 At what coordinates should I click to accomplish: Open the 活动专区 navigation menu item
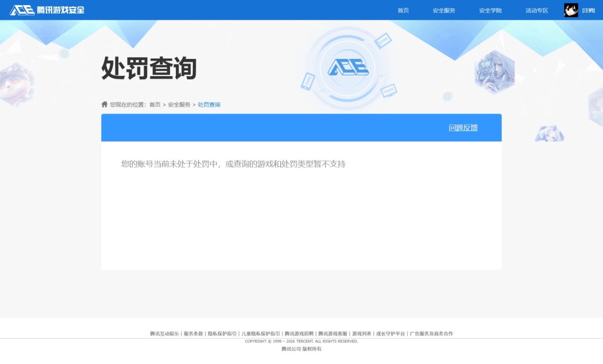click(536, 10)
